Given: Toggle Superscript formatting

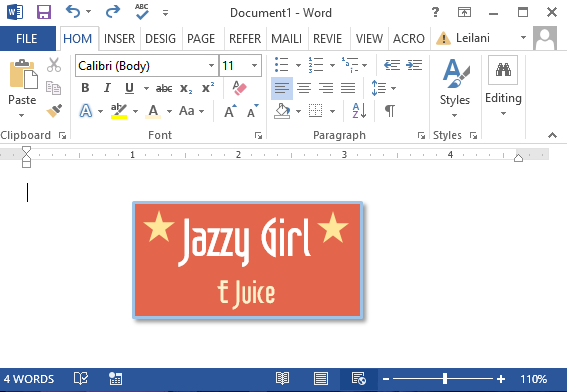Looking at the screenshot, I should coord(208,88).
